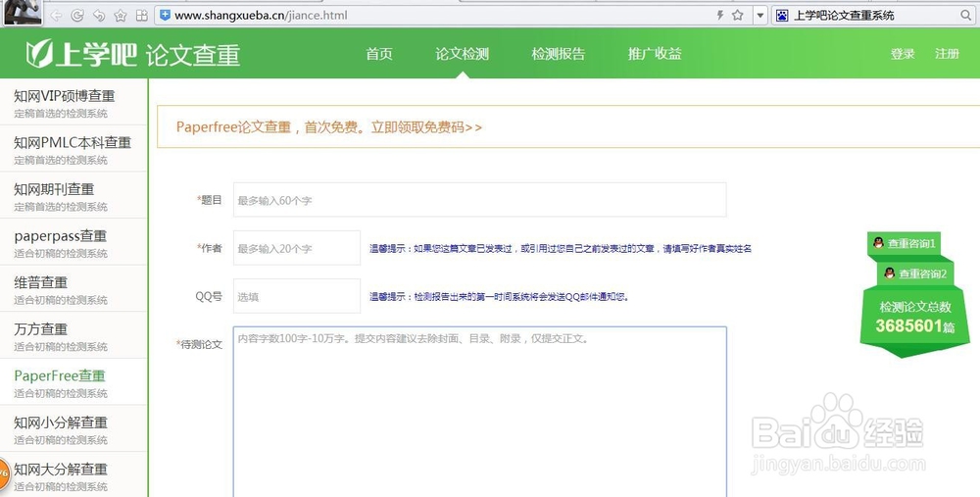Click the 查重咨询2 QQ button

point(915,273)
